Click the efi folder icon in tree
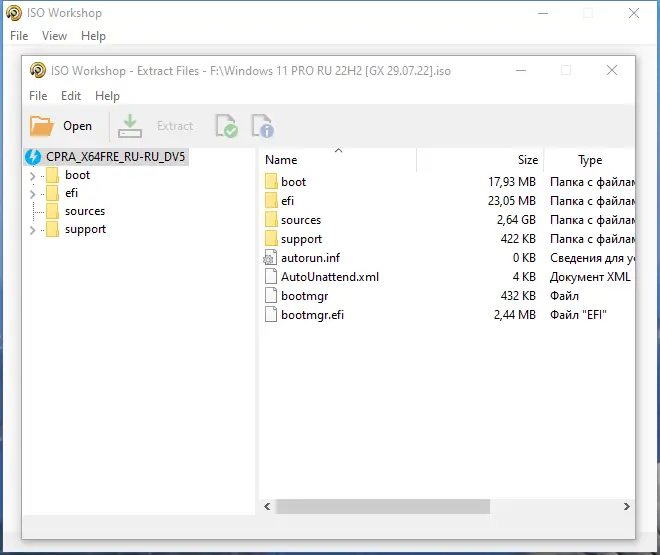The height and width of the screenshot is (555, 660). click(52, 193)
